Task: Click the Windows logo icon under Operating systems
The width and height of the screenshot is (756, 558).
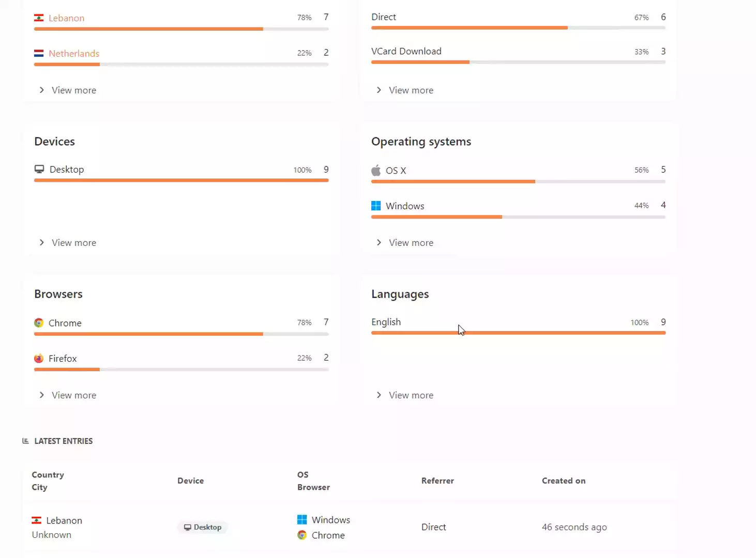Action: pos(376,206)
